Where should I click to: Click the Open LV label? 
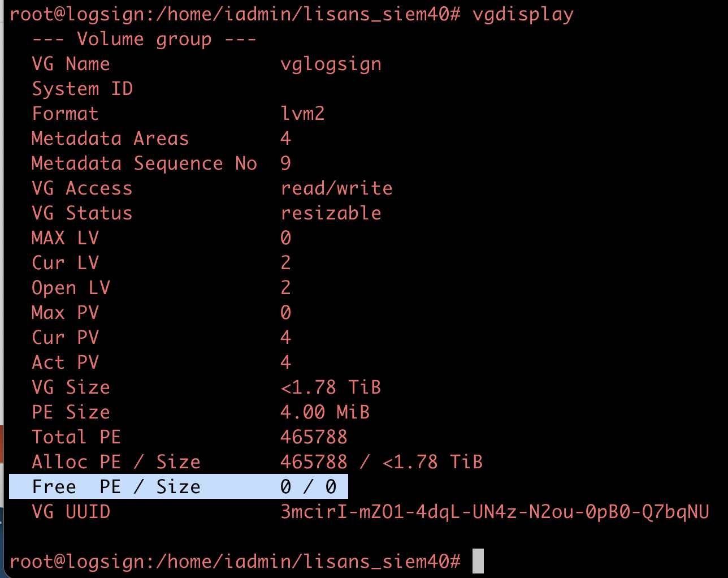point(71,288)
